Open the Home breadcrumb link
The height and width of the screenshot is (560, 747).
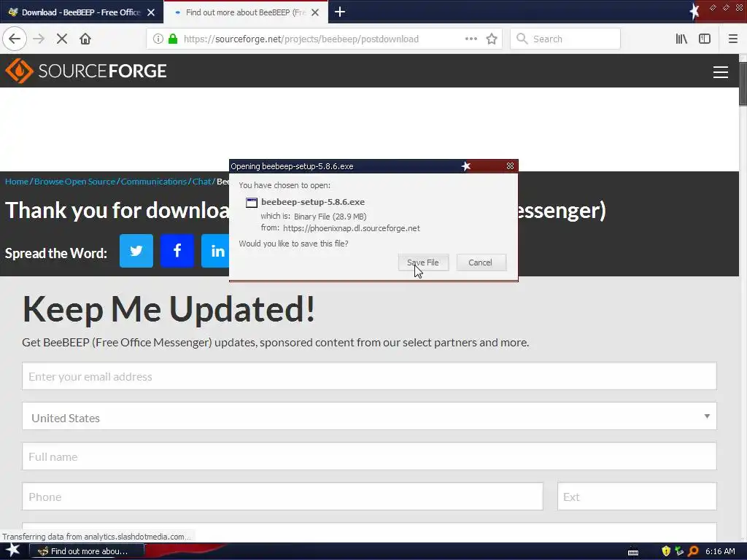(17, 182)
